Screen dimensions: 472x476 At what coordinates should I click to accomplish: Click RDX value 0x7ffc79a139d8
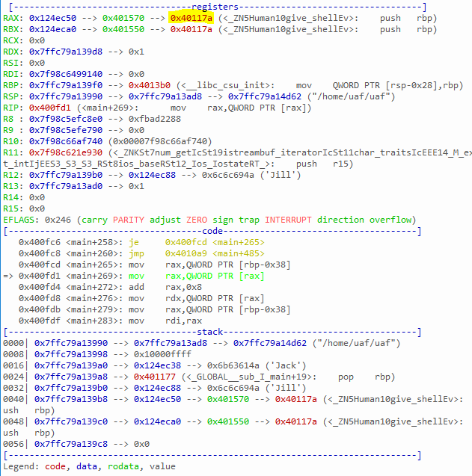coord(66,52)
